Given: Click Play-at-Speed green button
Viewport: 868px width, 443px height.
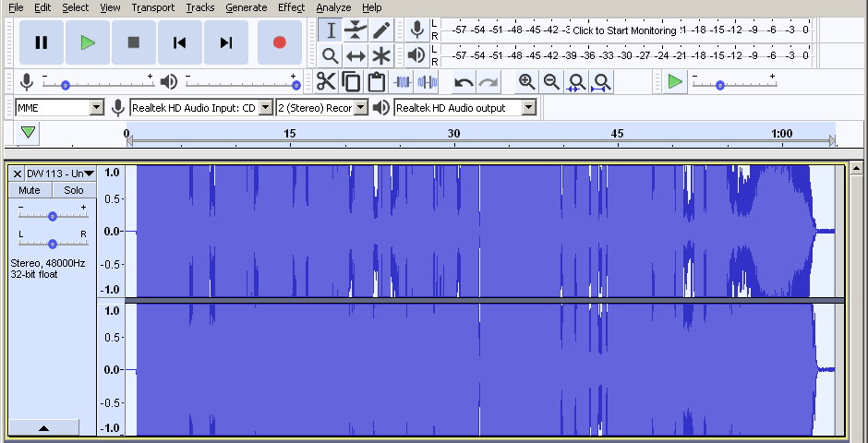Looking at the screenshot, I should (x=675, y=82).
